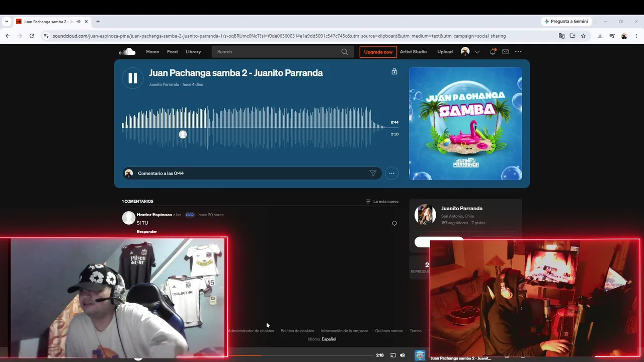
Task: Click the Upgrade now button
Action: (x=378, y=52)
